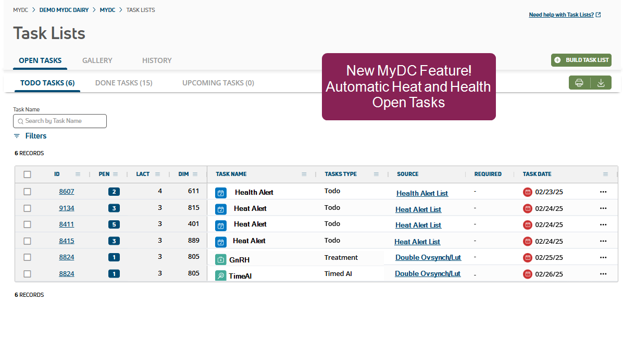The width and height of the screenshot is (623, 364).
Task: Click the Build Task List button
Action: click(x=581, y=60)
